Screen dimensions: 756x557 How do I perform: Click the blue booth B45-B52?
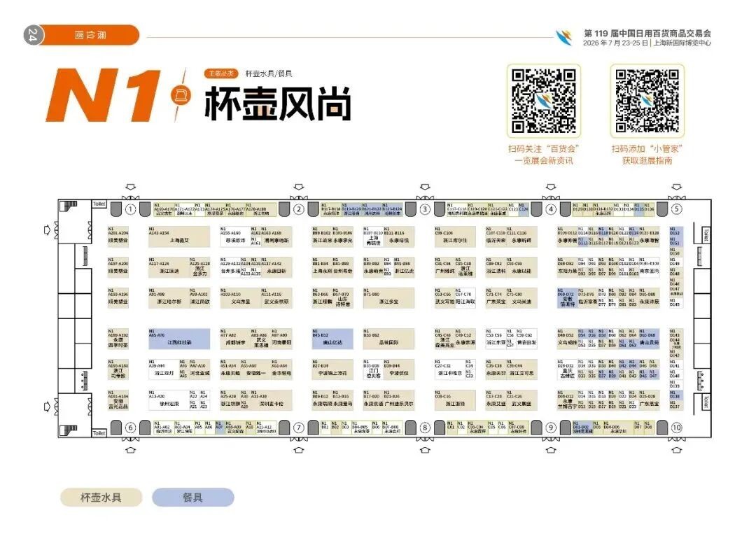click(332, 339)
